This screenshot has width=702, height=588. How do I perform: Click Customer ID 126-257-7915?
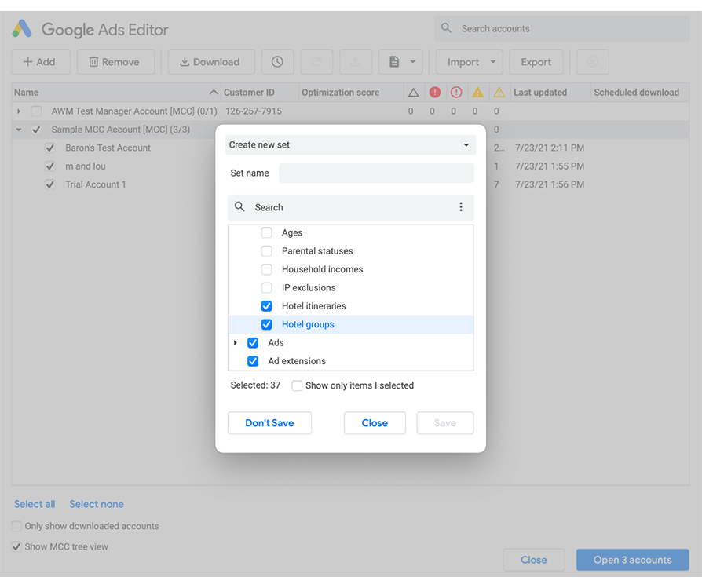click(x=254, y=111)
